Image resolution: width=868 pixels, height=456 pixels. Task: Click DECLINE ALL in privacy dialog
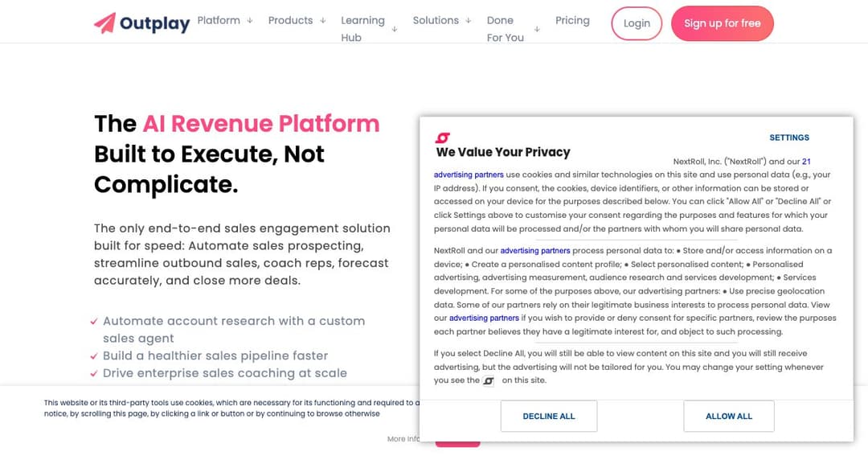[x=549, y=416]
